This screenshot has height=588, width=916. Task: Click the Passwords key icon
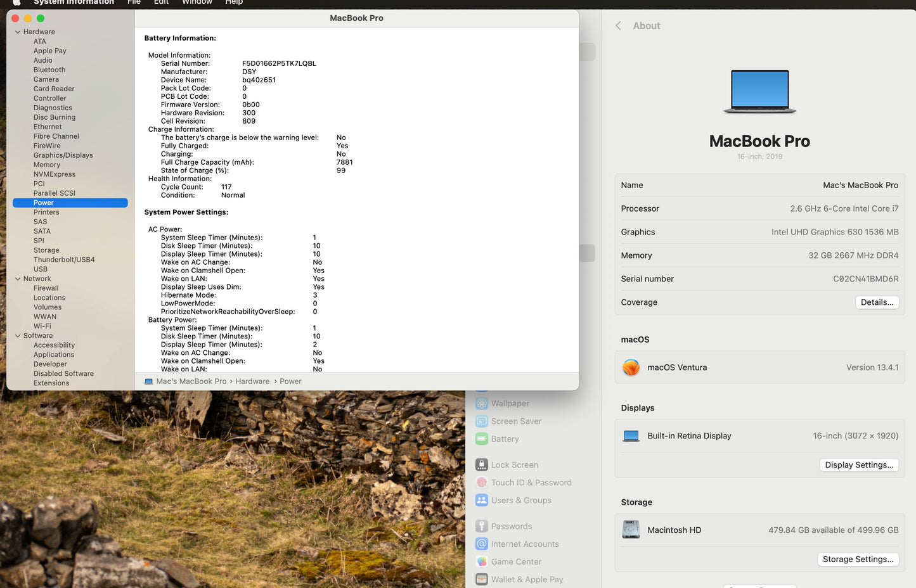[x=482, y=527]
